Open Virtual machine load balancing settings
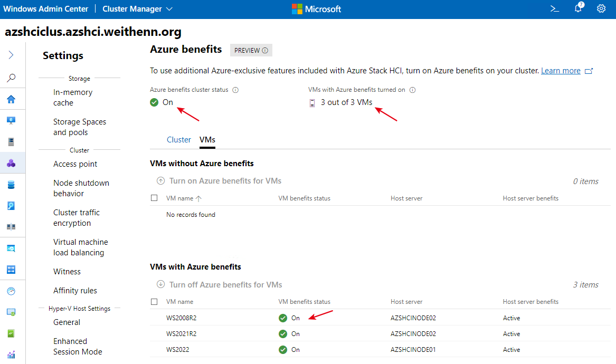616x364 pixels. coord(81,247)
